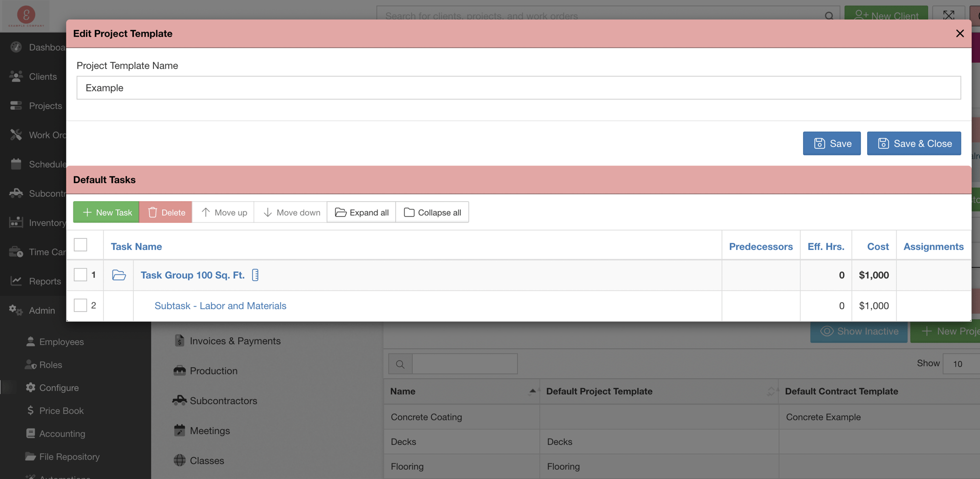The image size is (980, 479).
Task: Open Accounting from the sidebar menu
Action: [62, 434]
